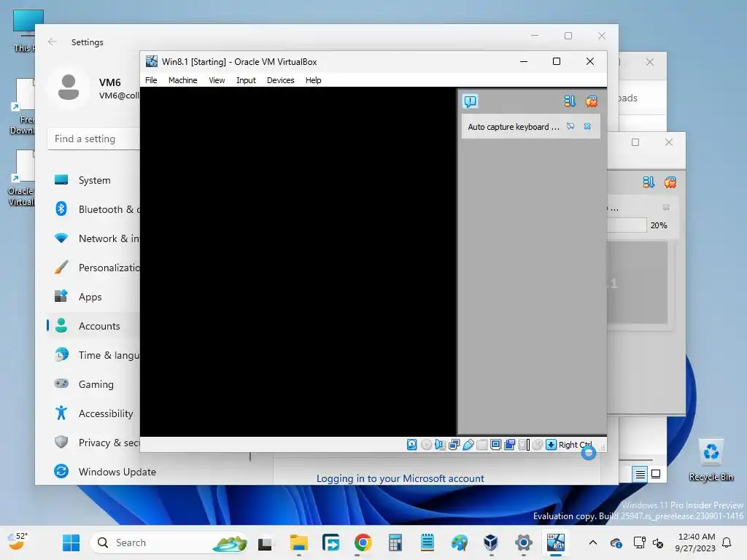Select Accounts in Settings sidebar
The height and width of the screenshot is (560, 747).
tap(94, 326)
